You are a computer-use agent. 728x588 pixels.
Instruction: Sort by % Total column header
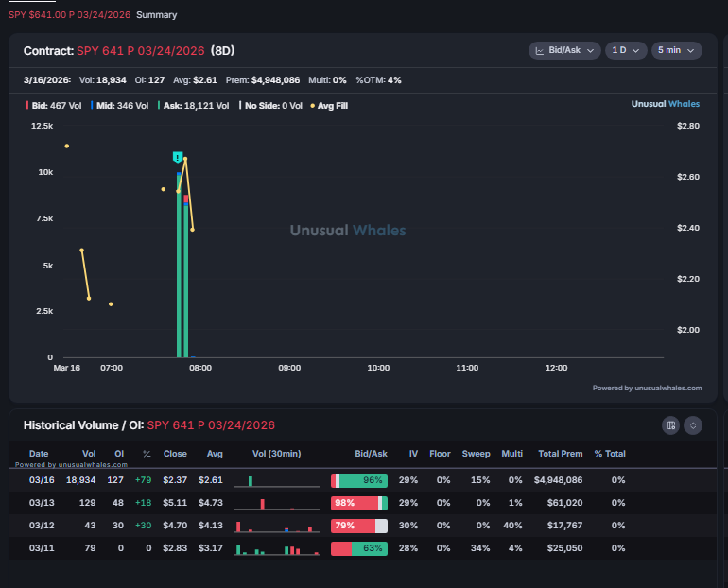pyautogui.click(x=610, y=454)
